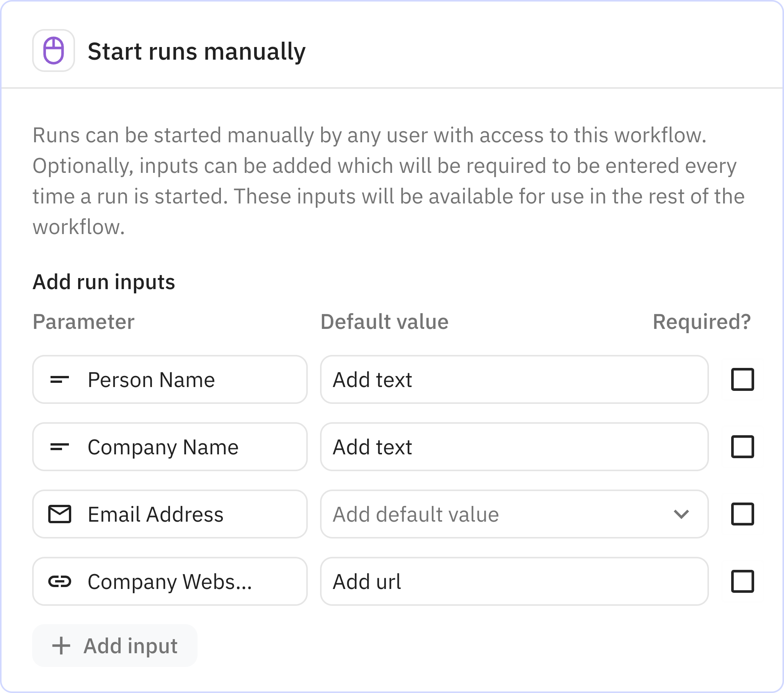
Task: Enable Required checkbox for Email Address
Action: (742, 514)
